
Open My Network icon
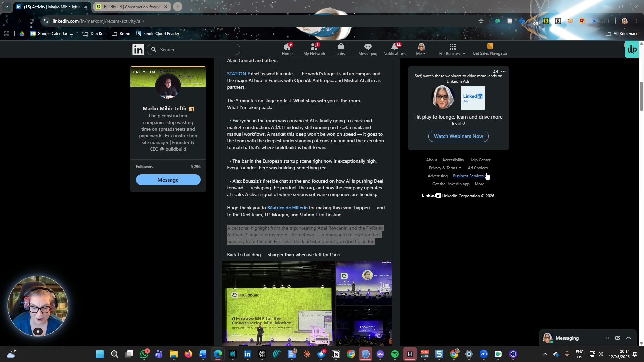[x=314, y=49]
